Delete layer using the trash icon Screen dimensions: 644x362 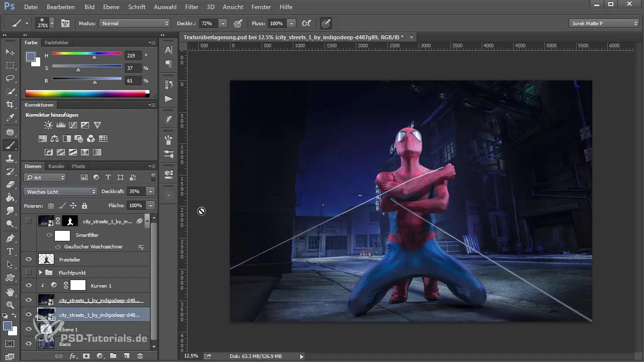coord(140,356)
